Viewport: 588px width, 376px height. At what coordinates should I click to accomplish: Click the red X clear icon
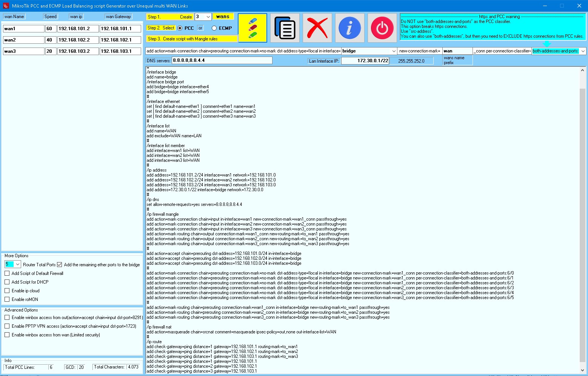[x=317, y=28]
